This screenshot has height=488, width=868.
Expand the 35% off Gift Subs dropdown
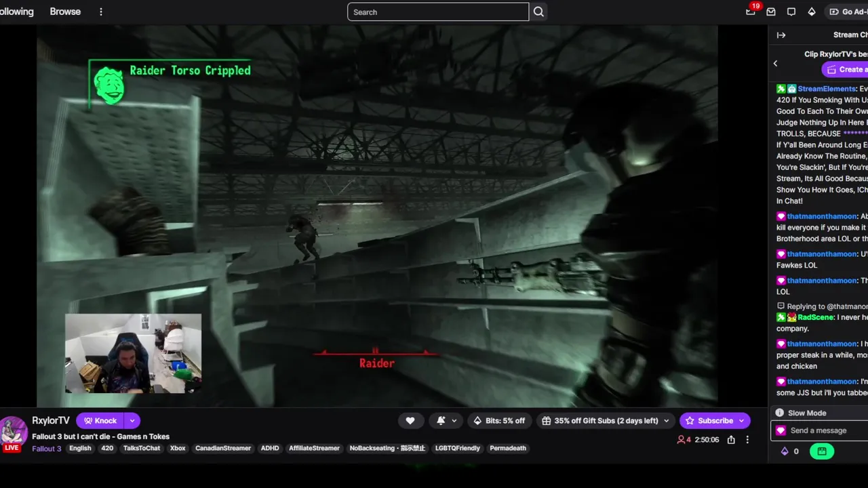[x=666, y=420]
